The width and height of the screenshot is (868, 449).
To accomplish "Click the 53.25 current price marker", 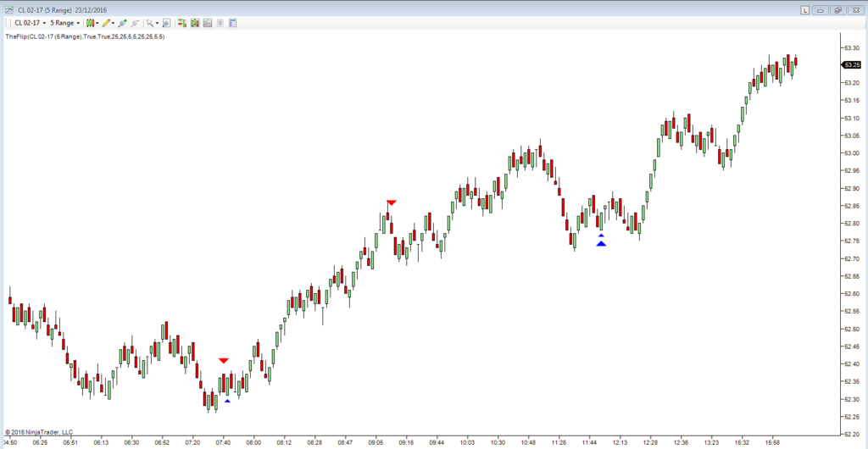I will (x=851, y=65).
